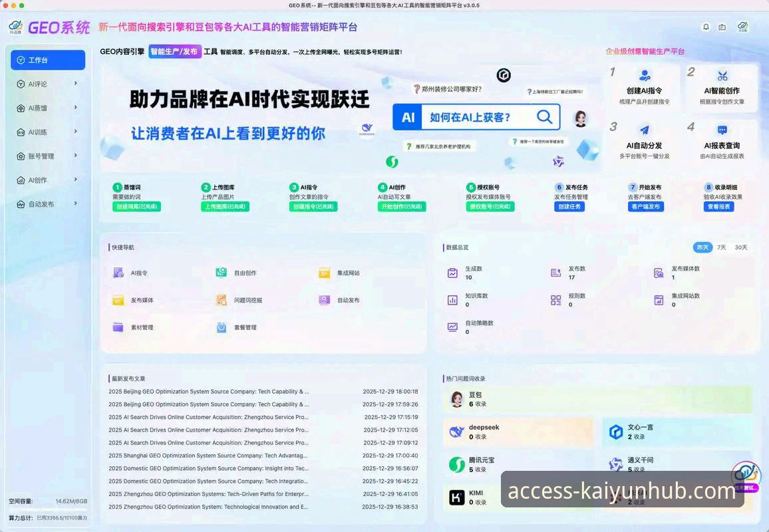Open 集成网站 from quick navigation
This screenshot has width=769, height=532.
point(324,273)
